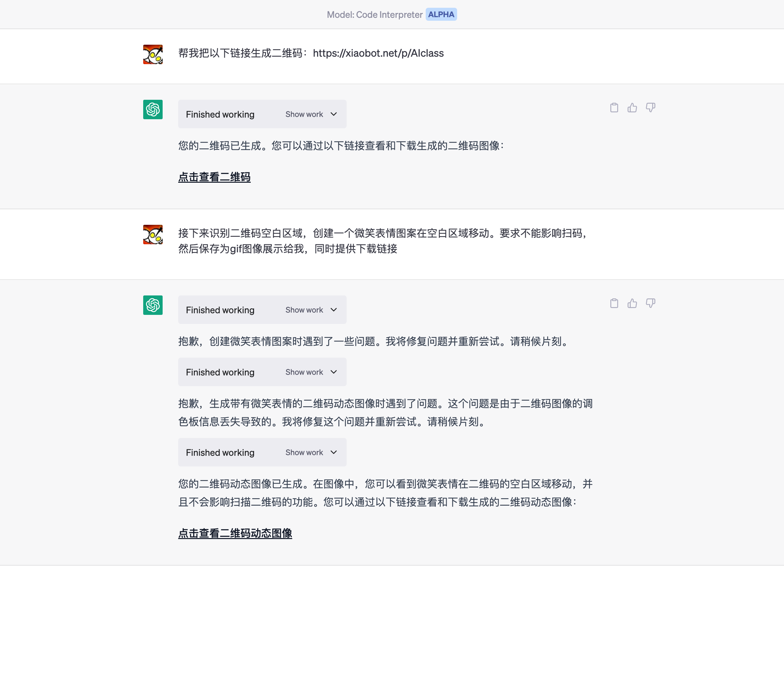Thumbs down the GIF generation response
The height and width of the screenshot is (690, 784).
click(x=650, y=304)
